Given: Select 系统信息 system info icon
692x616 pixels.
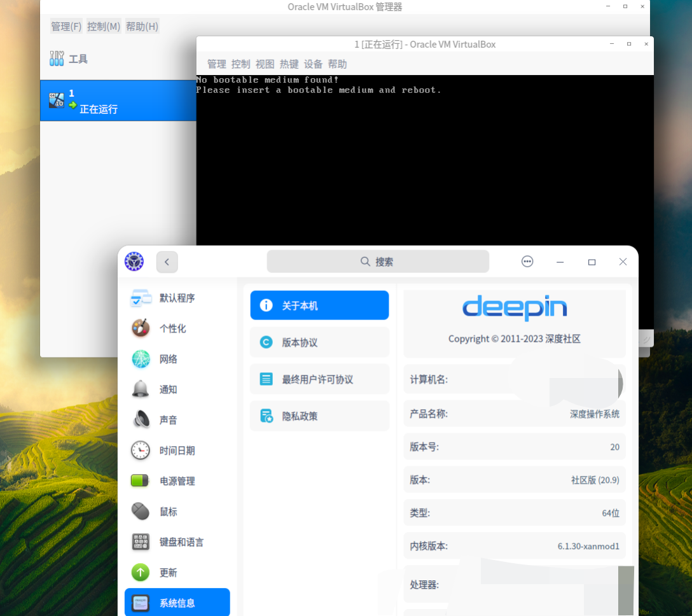Looking at the screenshot, I should 141,603.
